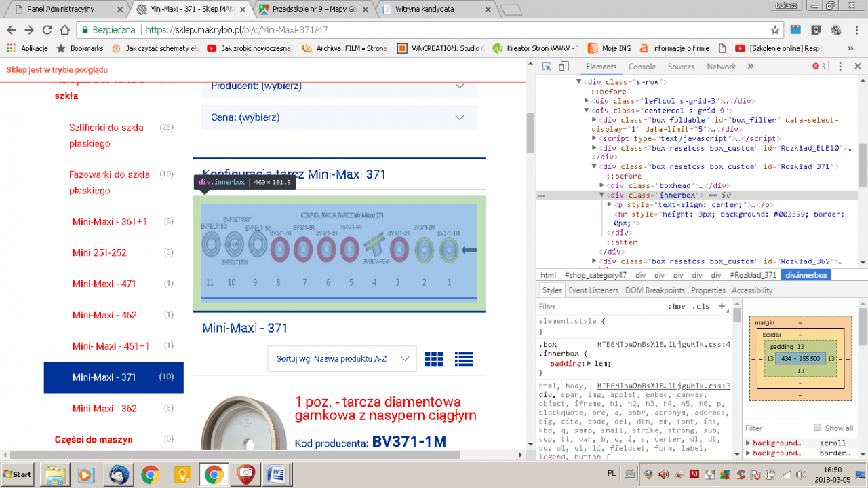Click the red error count badge
The width and height of the screenshot is (868, 488).
(819, 67)
